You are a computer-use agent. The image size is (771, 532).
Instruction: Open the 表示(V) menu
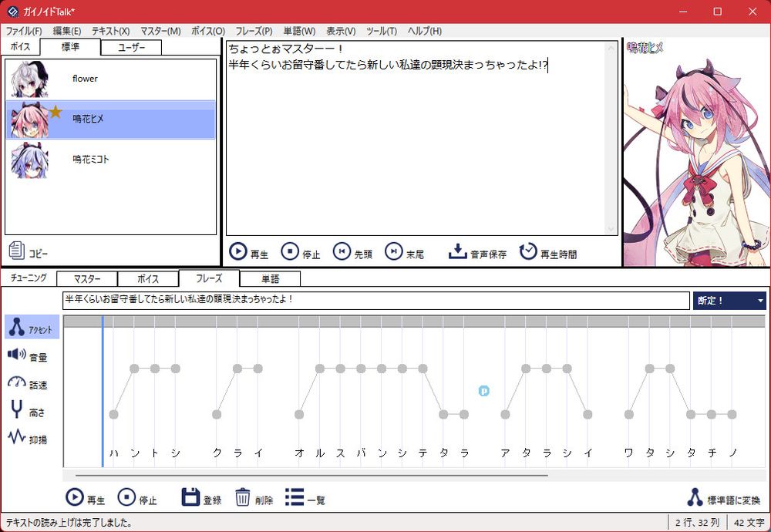[341, 31]
